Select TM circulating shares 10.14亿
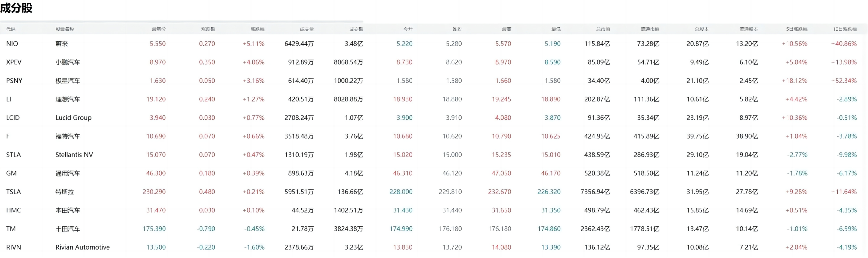The width and height of the screenshot is (868, 258). tap(747, 229)
